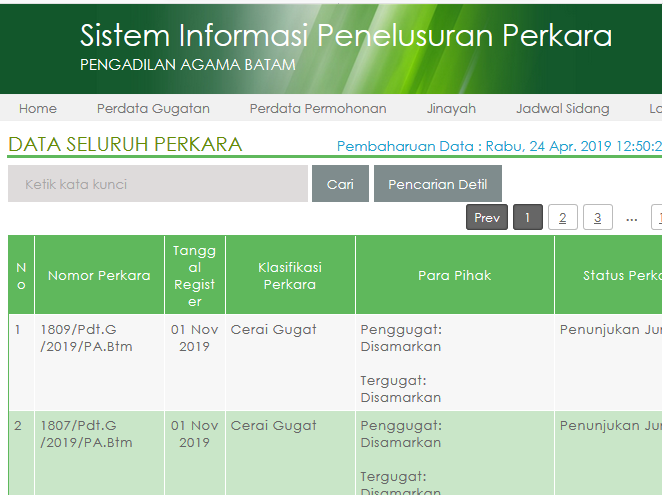Select the Jinayah menu item

[x=451, y=108]
